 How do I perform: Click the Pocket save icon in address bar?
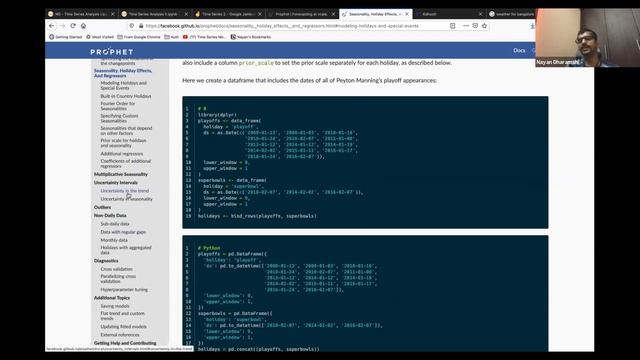475,26
